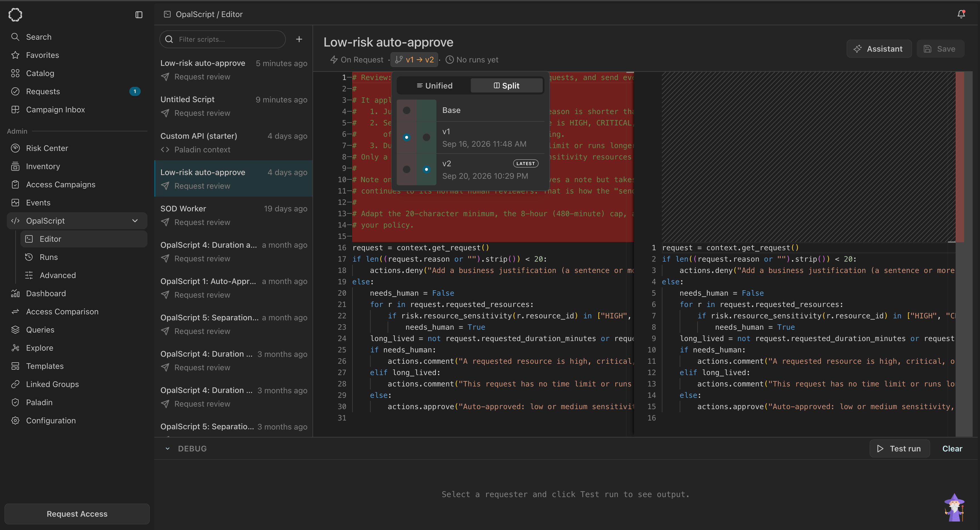
Task: Open Campaign Inbox
Action: [77, 110]
